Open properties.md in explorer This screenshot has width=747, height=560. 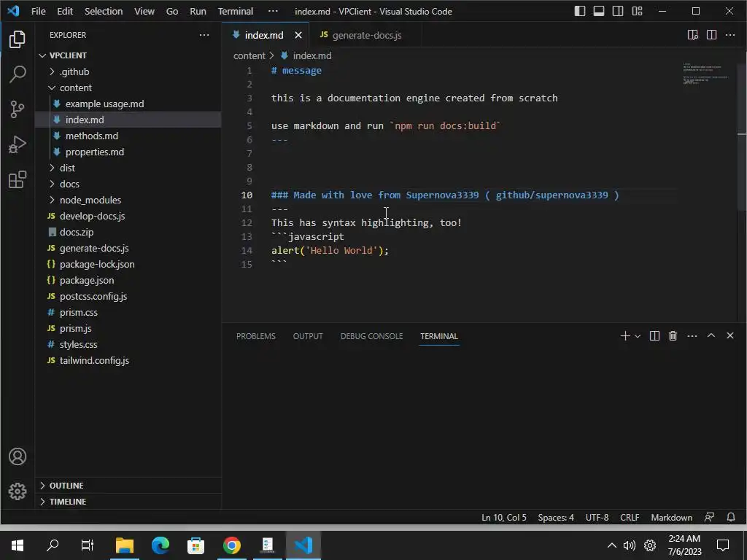pos(128,152)
